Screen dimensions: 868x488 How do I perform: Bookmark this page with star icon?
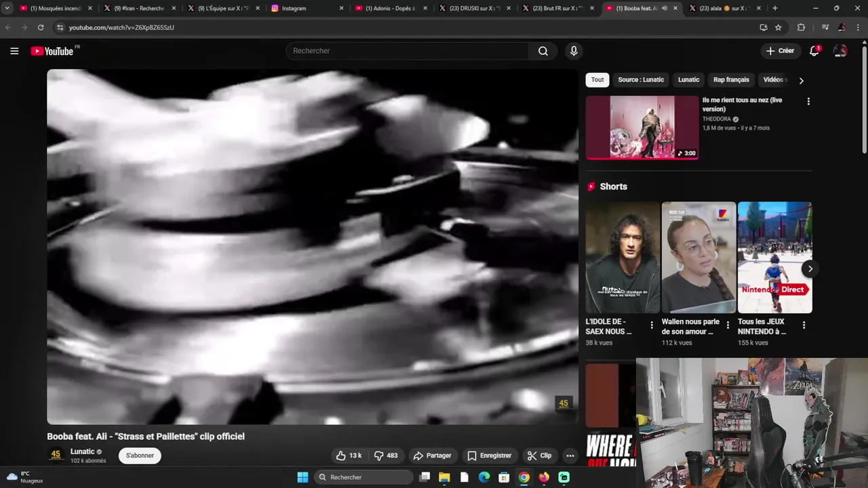[778, 27]
